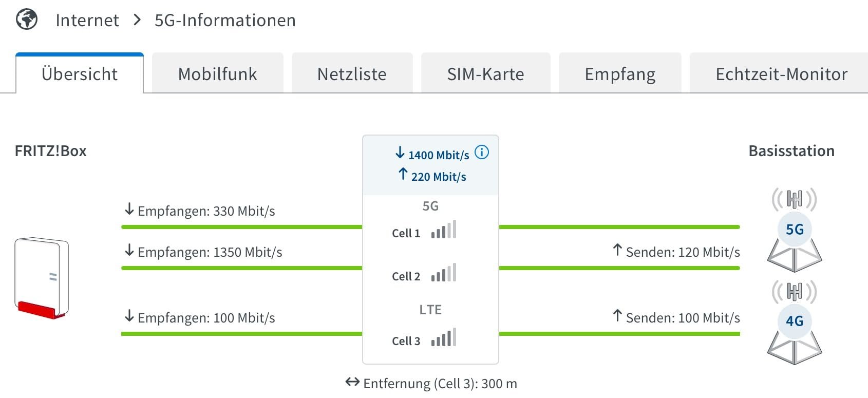Click the breadcrumb chevron after Internet
This screenshot has width=868, height=398.
pos(137,20)
